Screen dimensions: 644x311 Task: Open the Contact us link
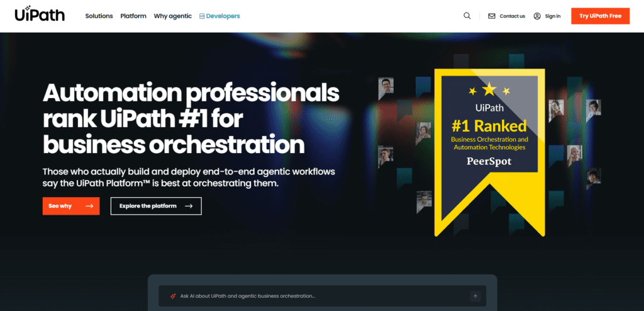coord(512,16)
